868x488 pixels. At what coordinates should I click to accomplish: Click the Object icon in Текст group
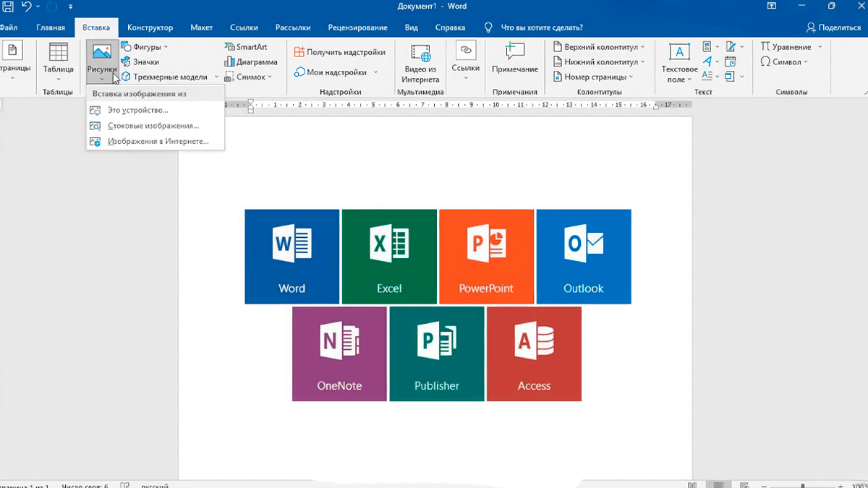[x=730, y=77]
